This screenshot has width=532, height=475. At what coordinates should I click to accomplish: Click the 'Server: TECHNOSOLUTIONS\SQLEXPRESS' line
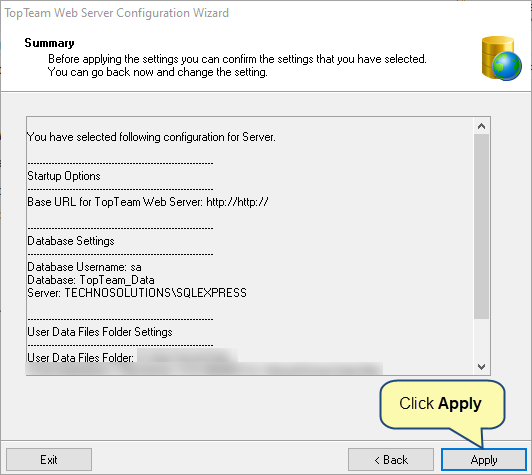137,293
